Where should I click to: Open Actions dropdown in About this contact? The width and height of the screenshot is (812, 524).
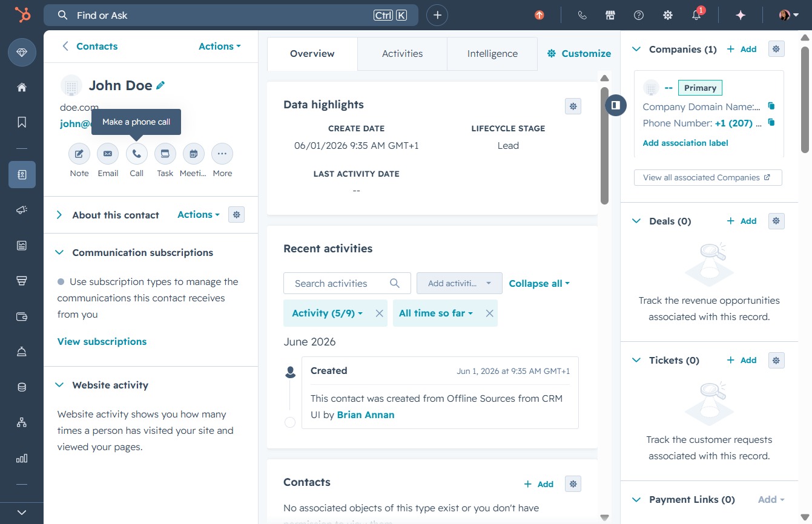point(199,214)
